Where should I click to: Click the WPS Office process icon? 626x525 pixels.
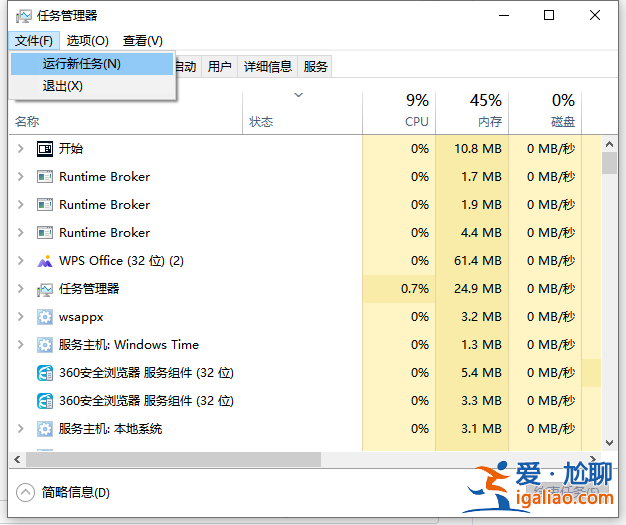pyautogui.click(x=45, y=261)
